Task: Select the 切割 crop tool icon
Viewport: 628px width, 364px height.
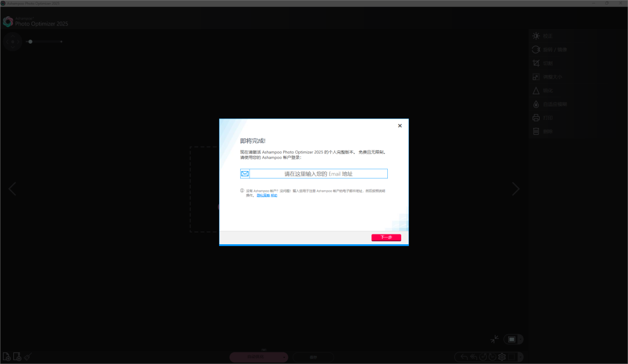Action: (536, 63)
